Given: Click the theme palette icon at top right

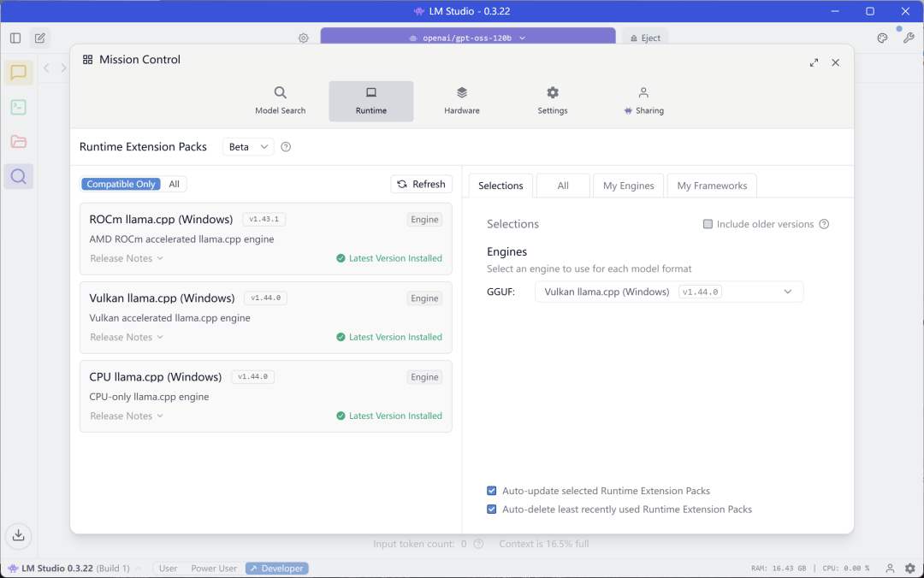Looking at the screenshot, I should [x=883, y=38].
